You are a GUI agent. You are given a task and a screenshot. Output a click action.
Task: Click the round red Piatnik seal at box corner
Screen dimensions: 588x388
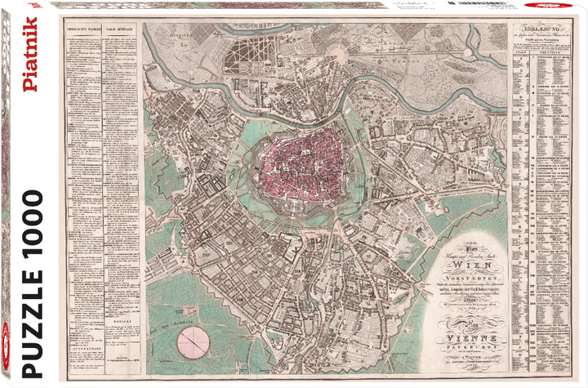(x=5, y=346)
